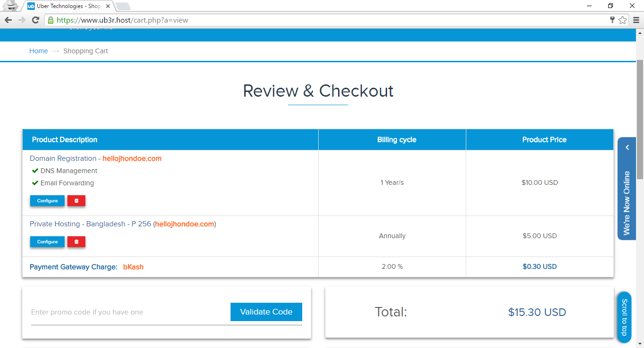Image resolution: width=644 pixels, height=348 pixels.
Task: Click the $0.30 USD gateway charge
Action: 540,266
